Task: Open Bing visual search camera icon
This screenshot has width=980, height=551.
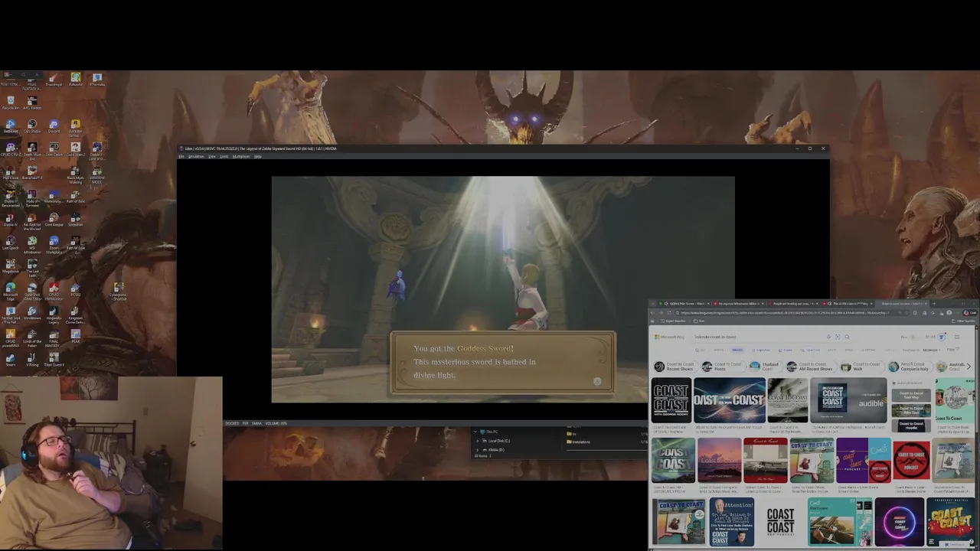Action: [x=838, y=337]
